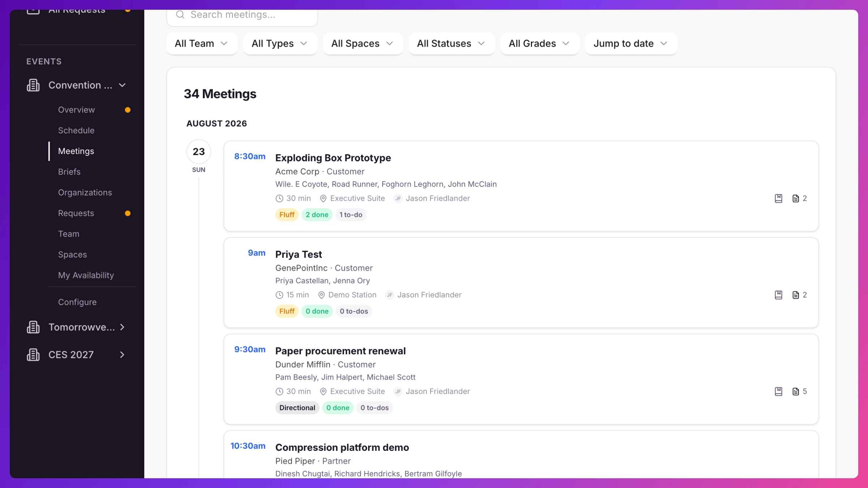
Task: Open Briefs in sidebar
Action: (x=69, y=172)
